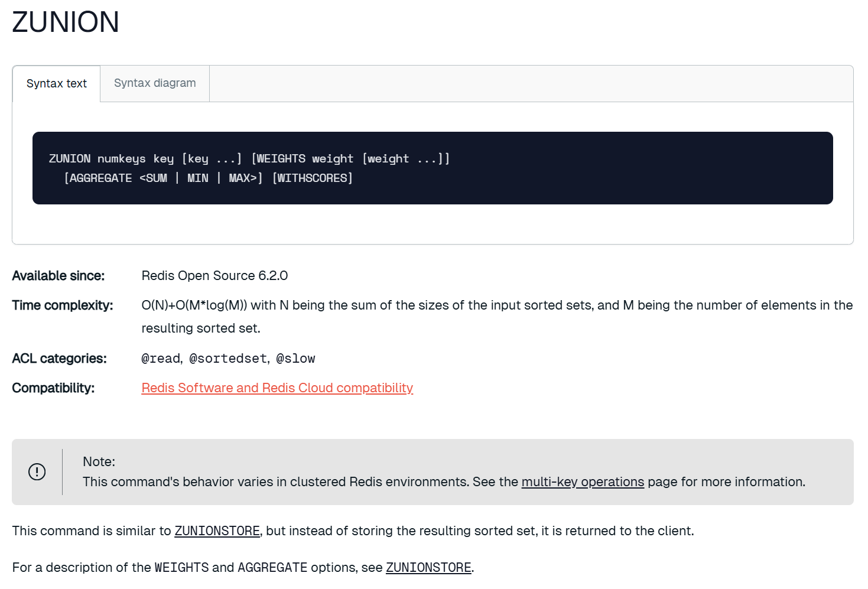Click the 'Note:' heading text
The height and width of the screenshot is (589, 868).
pos(99,462)
